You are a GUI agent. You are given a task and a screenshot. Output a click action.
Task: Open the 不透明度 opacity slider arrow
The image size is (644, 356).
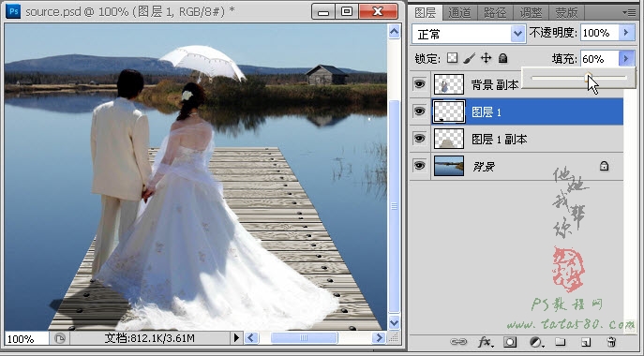click(x=626, y=33)
